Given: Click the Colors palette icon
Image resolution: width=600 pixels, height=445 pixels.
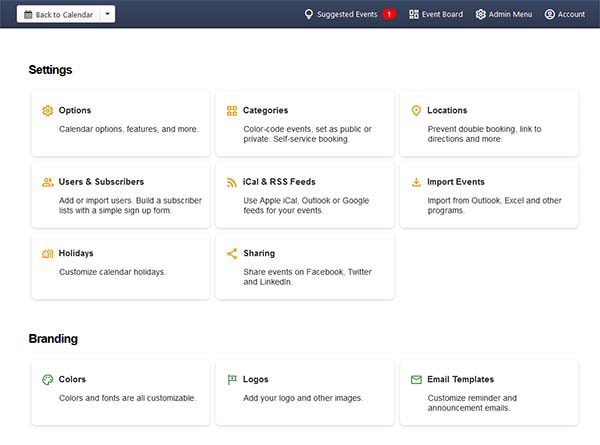Looking at the screenshot, I should click(x=47, y=380).
